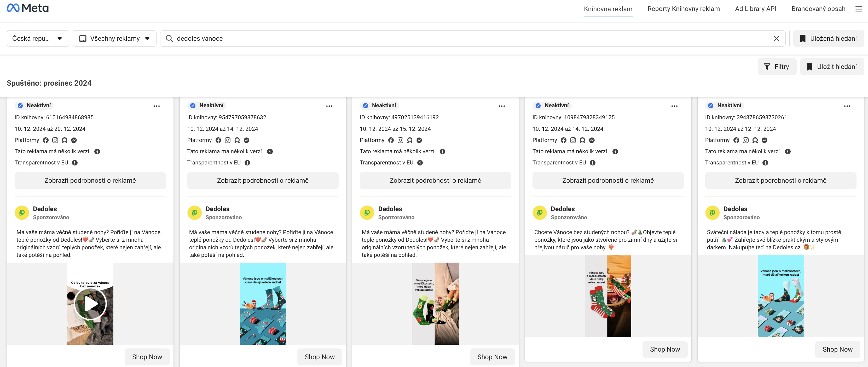The height and width of the screenshot is (367, 868).
Task: Open the Česká republika country dropdown
Action: pyautogui.click(x=38, y=38)
